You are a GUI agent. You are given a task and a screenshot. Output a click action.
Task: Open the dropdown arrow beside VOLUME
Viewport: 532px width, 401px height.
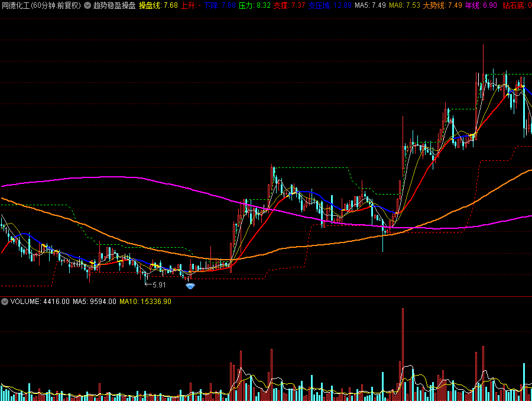coord(5,302)
